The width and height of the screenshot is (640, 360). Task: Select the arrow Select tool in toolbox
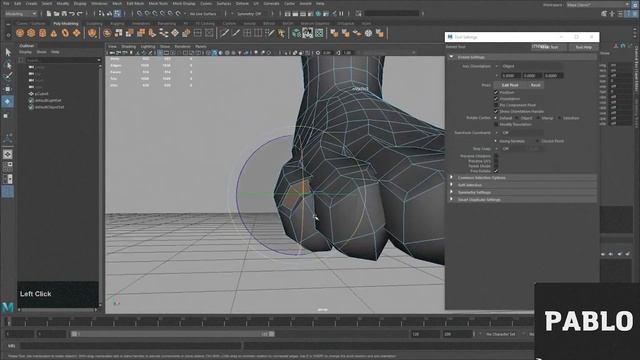pos(8,52)
